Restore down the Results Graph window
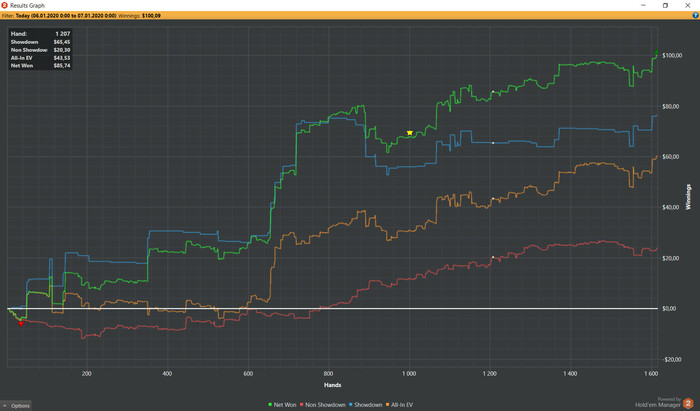This screenshot has height=411, width=700. (665, 5)
